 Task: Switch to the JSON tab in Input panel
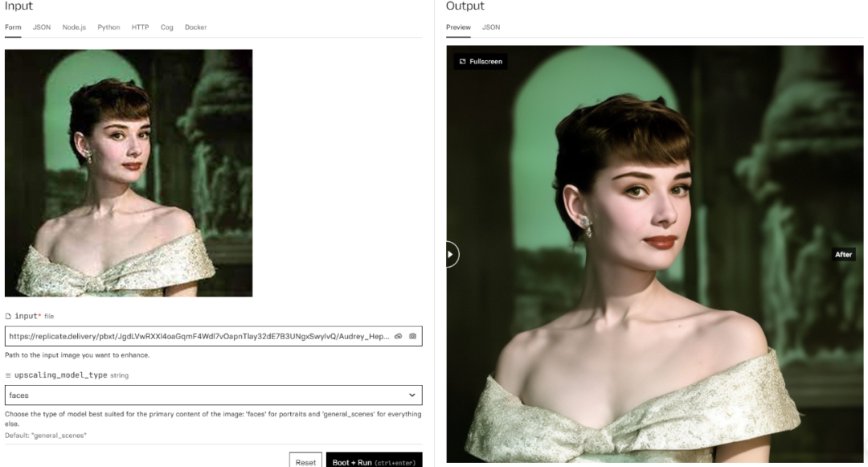42,27
